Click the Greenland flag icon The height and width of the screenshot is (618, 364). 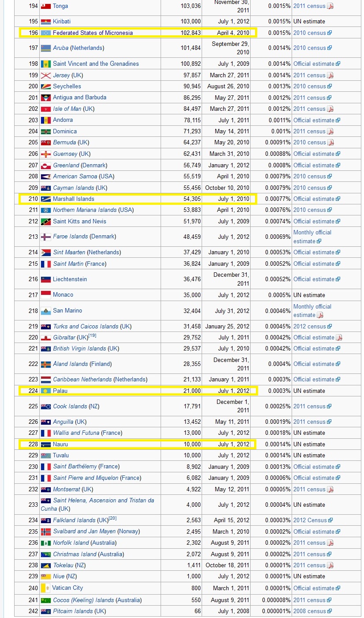point(45,166)
